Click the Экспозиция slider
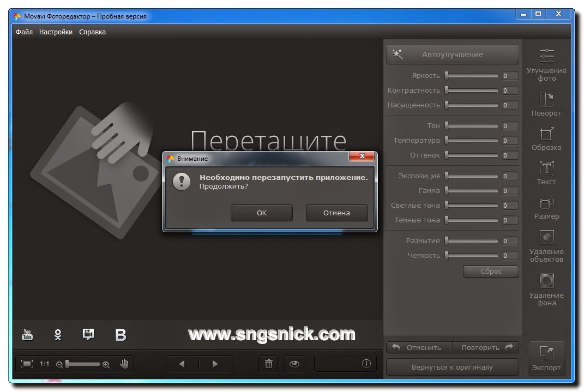The width and height of the screenshot is (584, 392). tap(472, 176)
